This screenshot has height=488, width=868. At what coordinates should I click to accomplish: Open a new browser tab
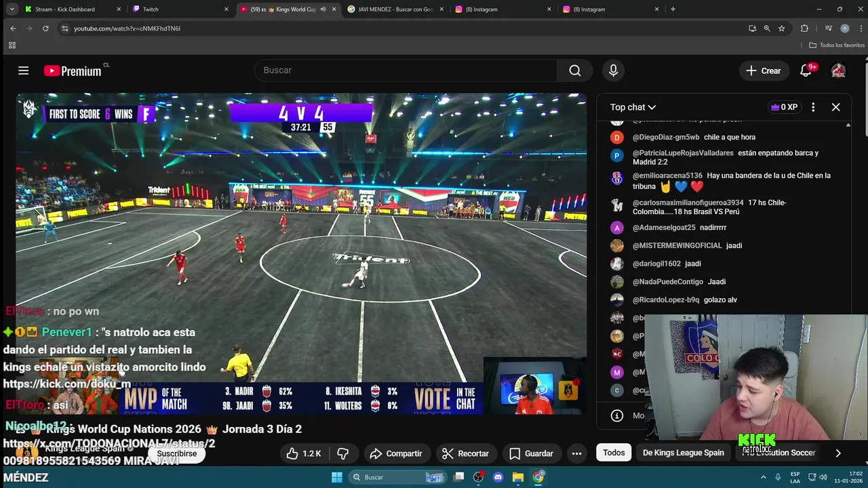(x=673, y=9)
